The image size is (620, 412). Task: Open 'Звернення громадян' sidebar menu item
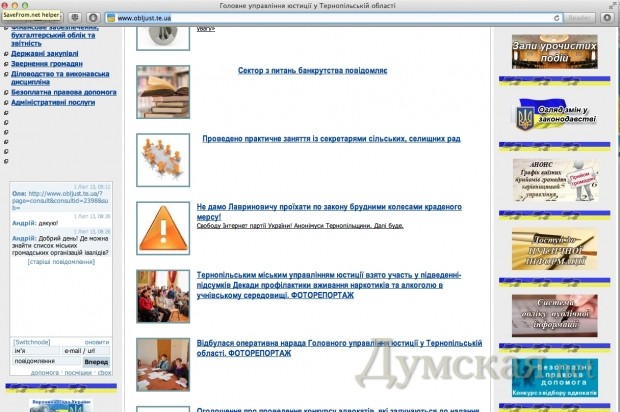pos(46,63)
